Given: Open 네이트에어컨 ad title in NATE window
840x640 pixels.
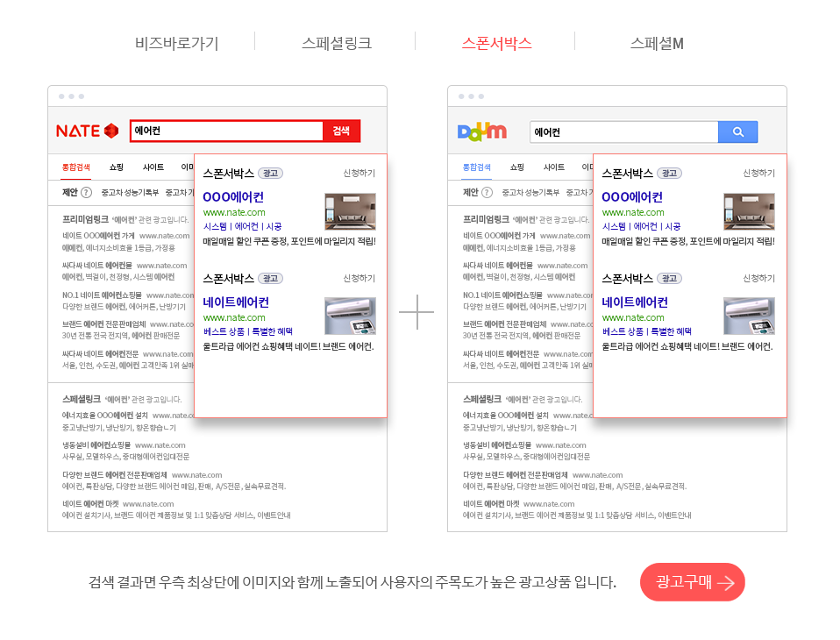Looking at the screenshot, I should pyautogui.click(x=236, y=302).
